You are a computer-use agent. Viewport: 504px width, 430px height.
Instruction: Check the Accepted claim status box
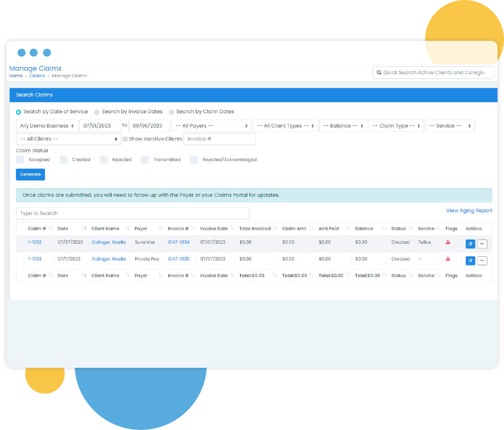pos(20,159)
